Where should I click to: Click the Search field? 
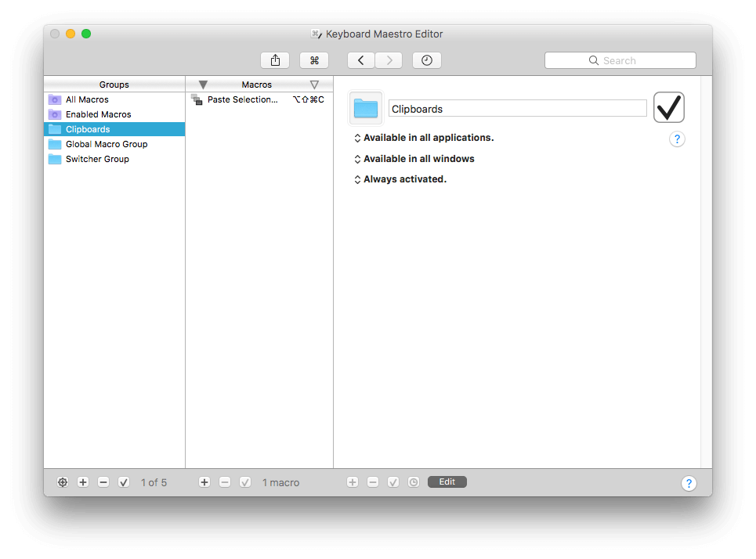(x=620, y=60)
